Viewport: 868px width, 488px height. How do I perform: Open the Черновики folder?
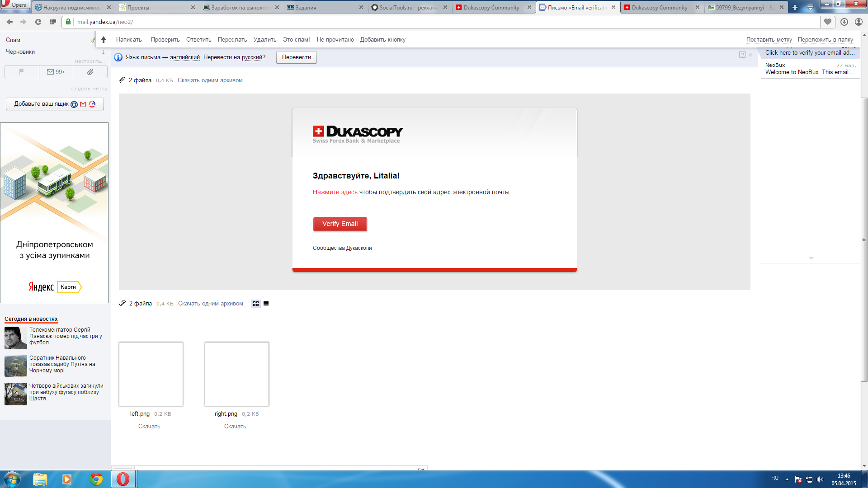[x=20, y=52]
